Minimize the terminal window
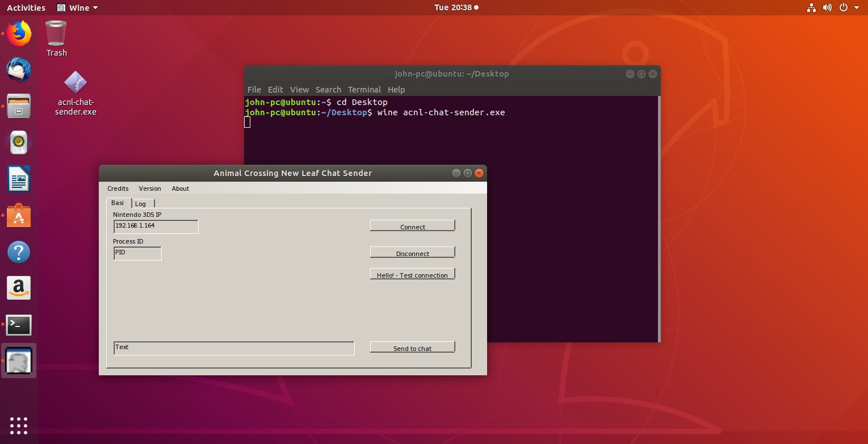Image resolution: width=868 pixels, height=444 pixels. 630,74
